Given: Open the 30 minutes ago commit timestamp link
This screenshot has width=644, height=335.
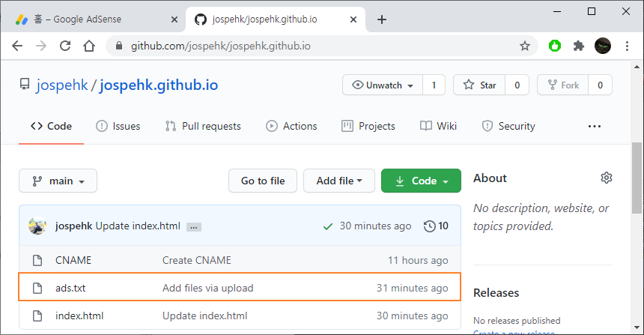Looking at the screenshot, I should pyautogui.click(x=375, y=226).
